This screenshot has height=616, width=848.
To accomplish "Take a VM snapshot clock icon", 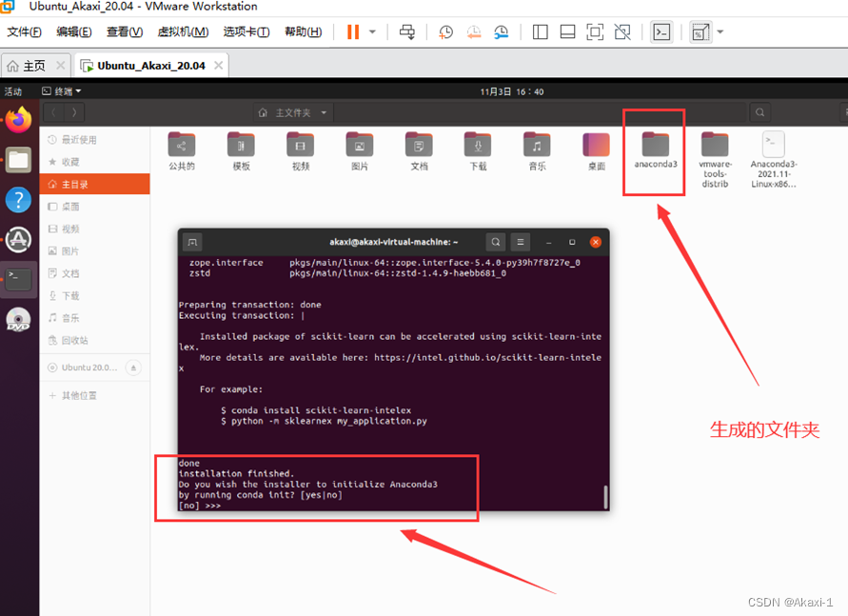I will click(x=445, y=32).
